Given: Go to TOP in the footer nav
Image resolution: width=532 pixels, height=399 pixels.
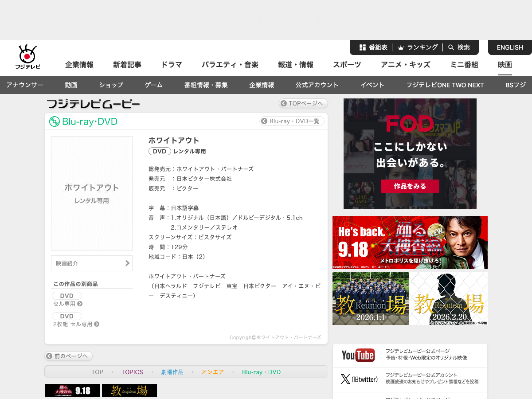Looking at the screenshot, I should pyautogui.click(x=97, y=372).
